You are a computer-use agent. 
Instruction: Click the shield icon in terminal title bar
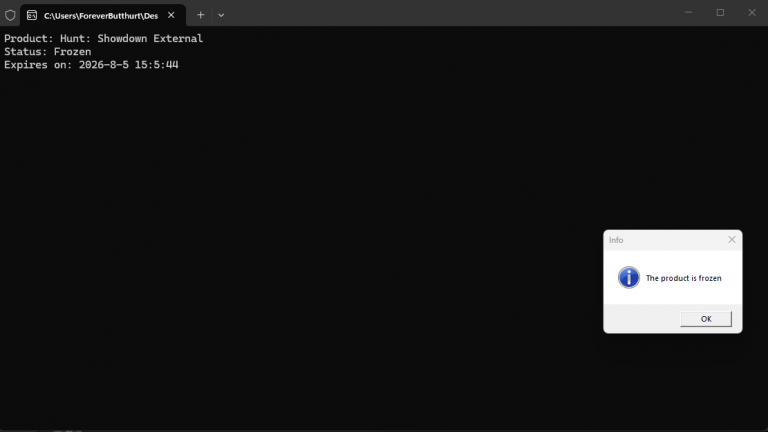(x=10, y=15)
